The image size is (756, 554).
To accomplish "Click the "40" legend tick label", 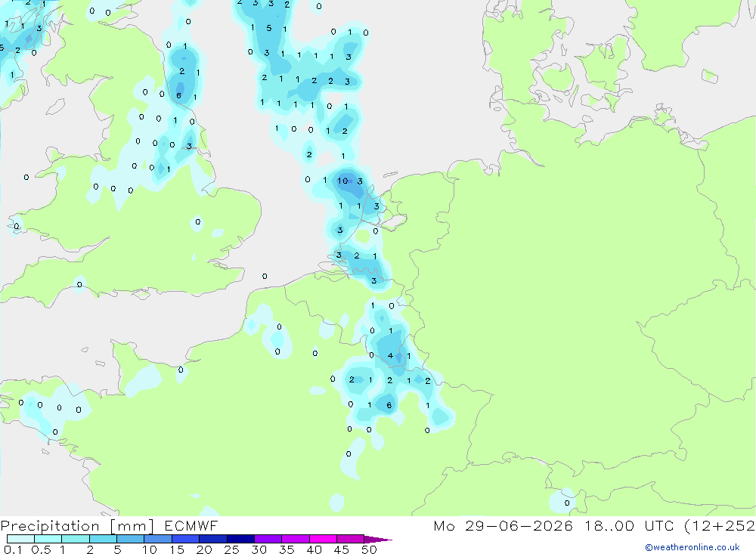I will (314, 549).
